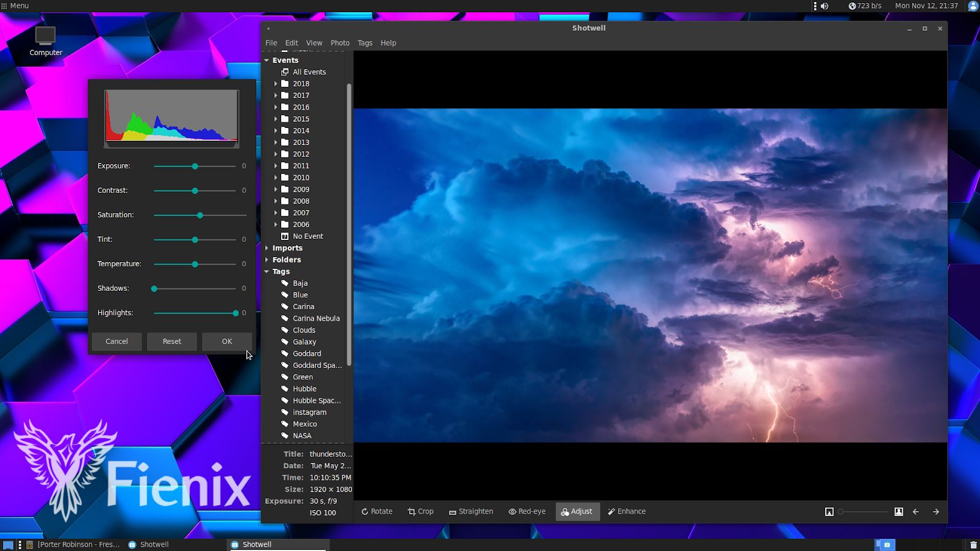Open the Computer desktop icon
Viewport: 980px width, 551px height.
click(x=45, y=41)
